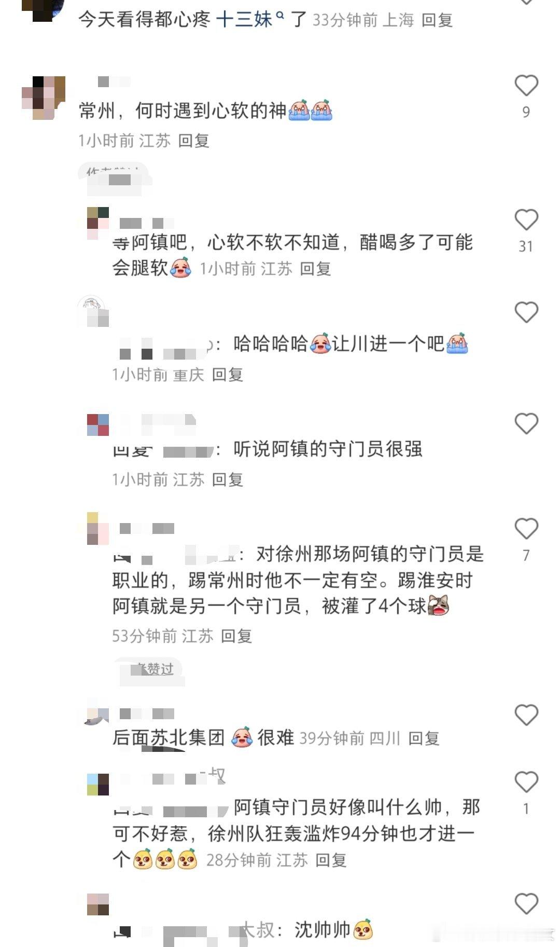Like the 徐州队狂轰滥炸94分钟 comment

click(x=526, y=782)
